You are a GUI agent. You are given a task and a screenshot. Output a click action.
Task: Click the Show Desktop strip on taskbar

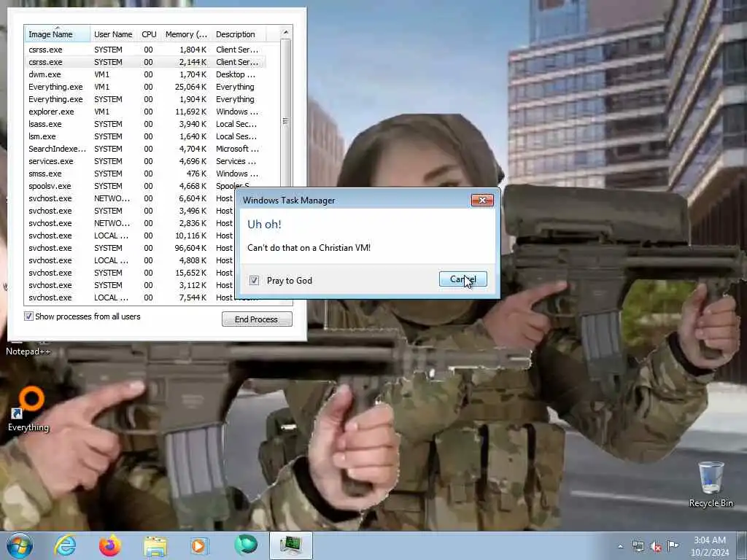[x=742, y=545]
